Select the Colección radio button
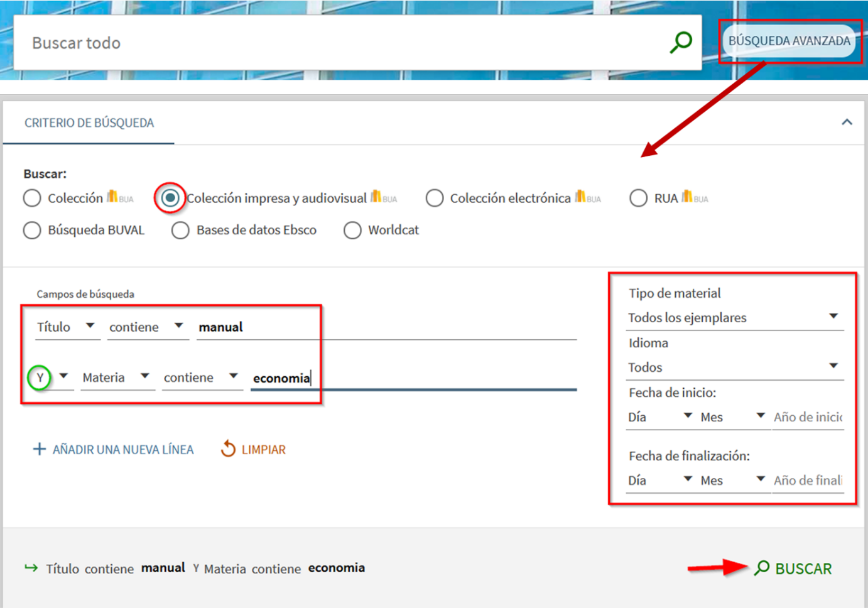Screen dimensions: 868x608 [x=32, y=198]
